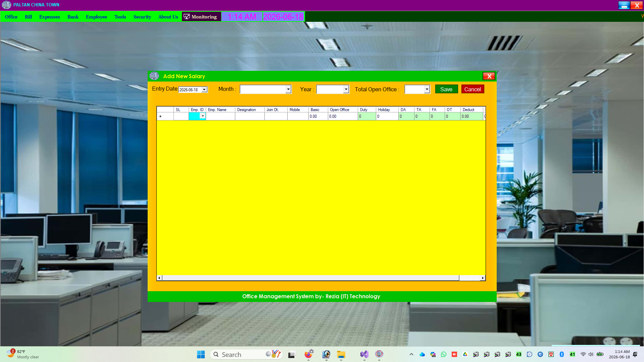Click the grid scroll left arrow
The height and width of the screenshot is (362, 644).
[x=159, y=278]
